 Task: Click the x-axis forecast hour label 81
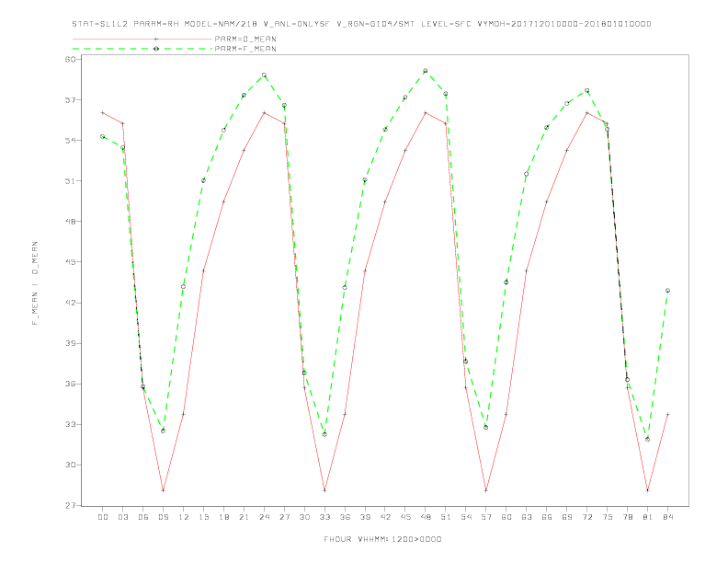click(x=648, y=517)
